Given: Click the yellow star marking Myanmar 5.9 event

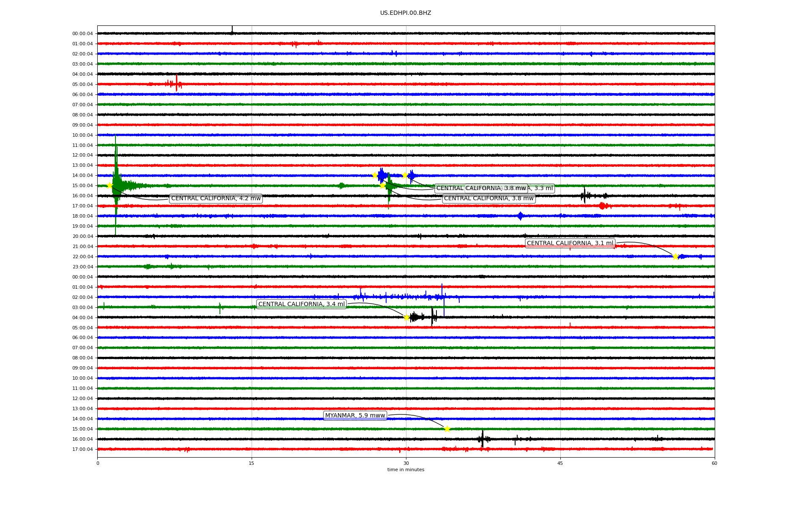Looking at the screenshot, I should tap(447, 429).
